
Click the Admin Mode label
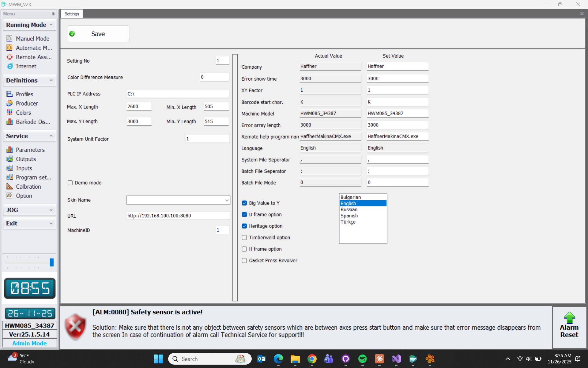pos(29,343)
